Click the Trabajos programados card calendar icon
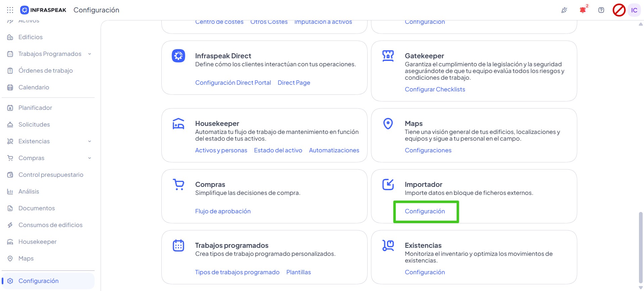 (x=178, y=245)
